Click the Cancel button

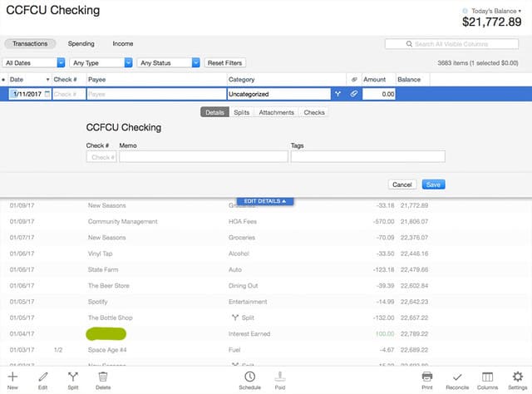(x=402, y=185)
